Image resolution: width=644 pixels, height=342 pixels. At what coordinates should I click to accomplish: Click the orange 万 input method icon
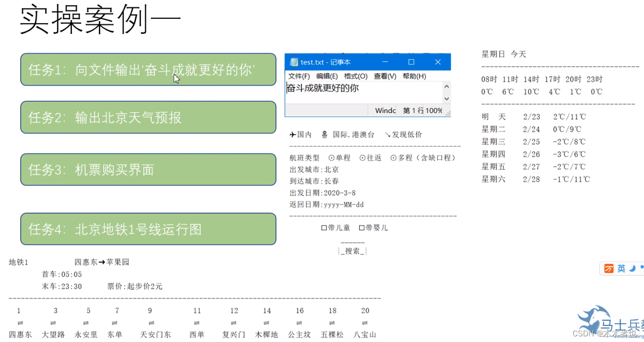tap(609, 268)
